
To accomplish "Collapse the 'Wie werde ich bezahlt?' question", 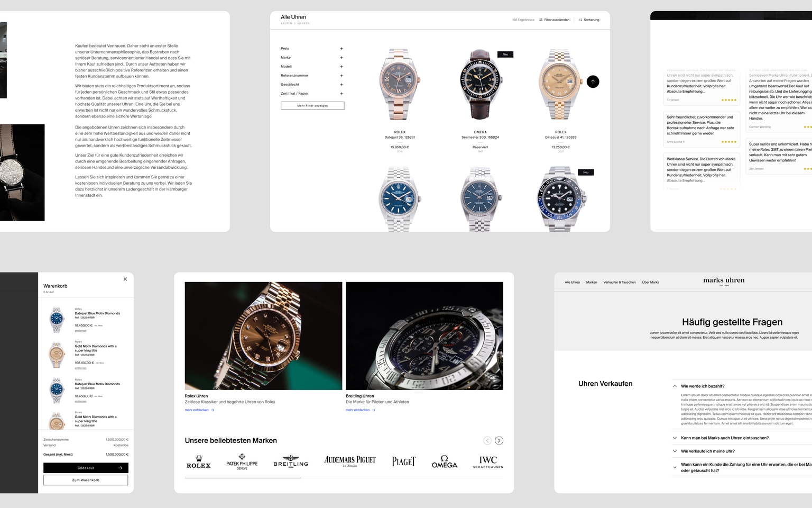I will (675, 386).
